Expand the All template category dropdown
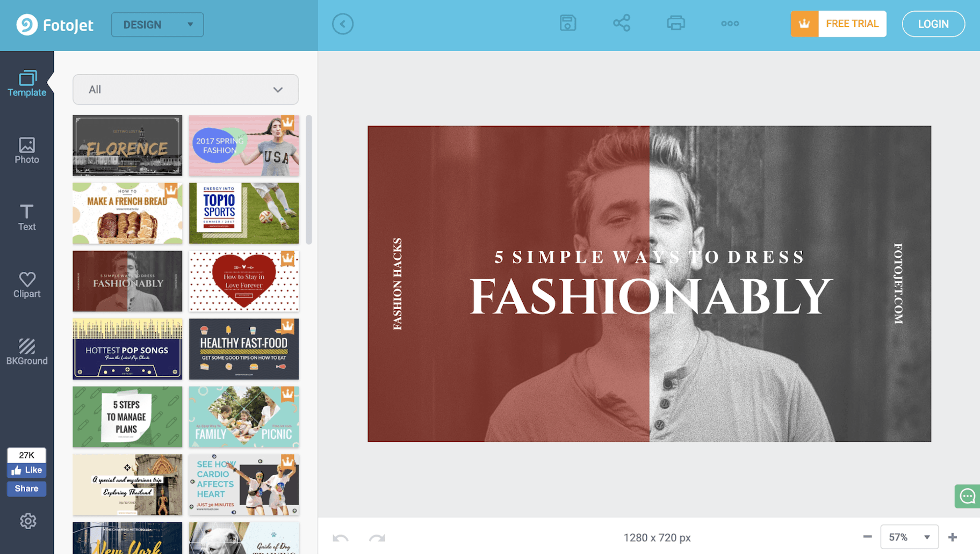 coord(185,90)
